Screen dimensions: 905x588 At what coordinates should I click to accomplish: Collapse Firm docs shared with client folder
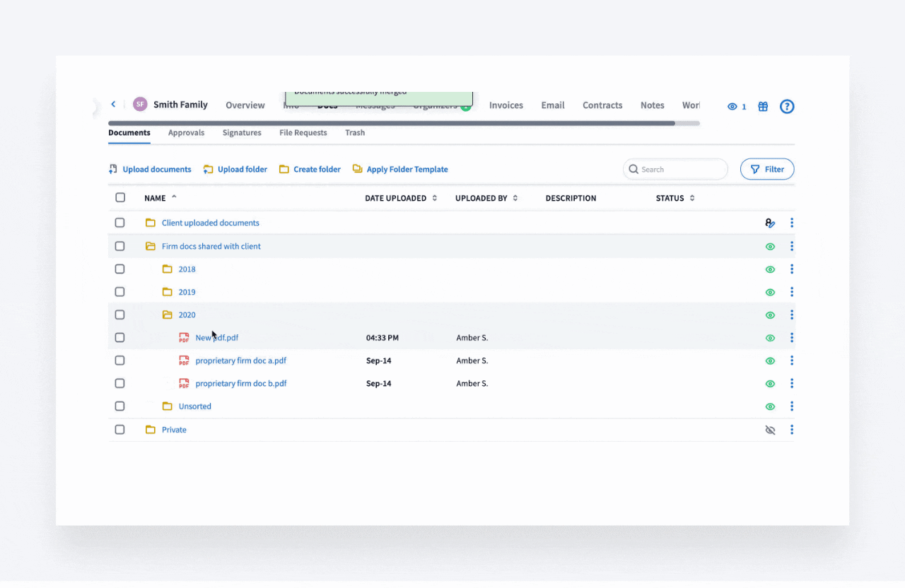coord(151,247)
